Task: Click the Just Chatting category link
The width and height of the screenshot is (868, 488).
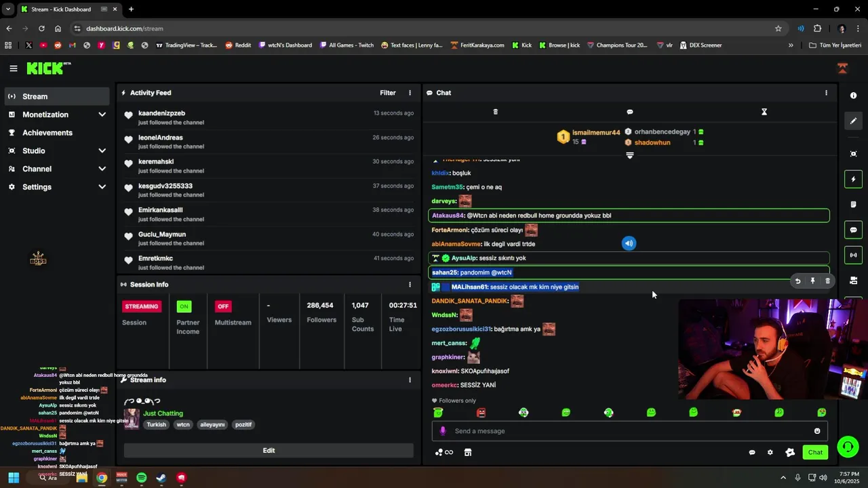Action: 163,413
